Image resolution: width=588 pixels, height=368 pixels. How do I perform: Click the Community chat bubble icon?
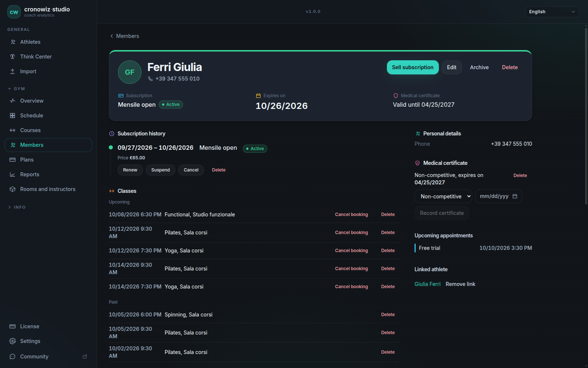[12, 357]
